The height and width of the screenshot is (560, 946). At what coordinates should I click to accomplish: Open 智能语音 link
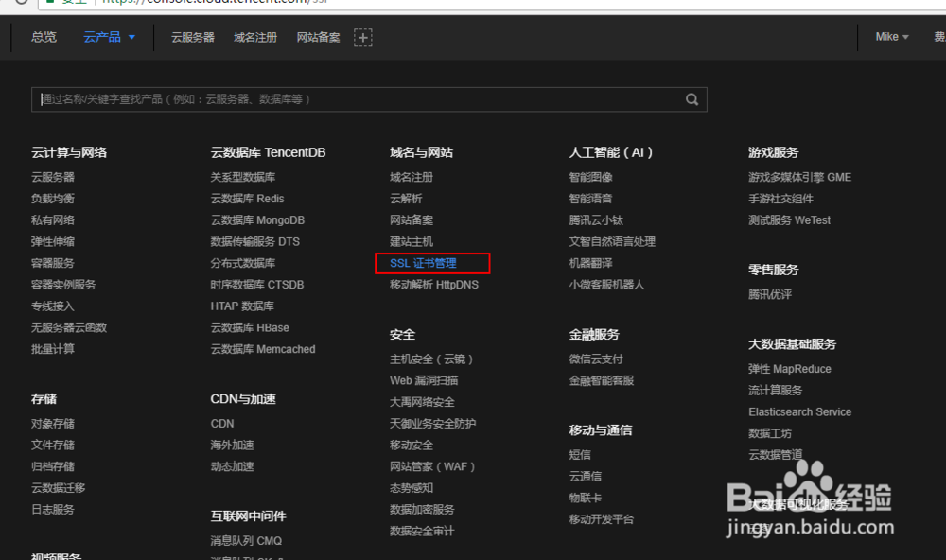pos(590,199)
